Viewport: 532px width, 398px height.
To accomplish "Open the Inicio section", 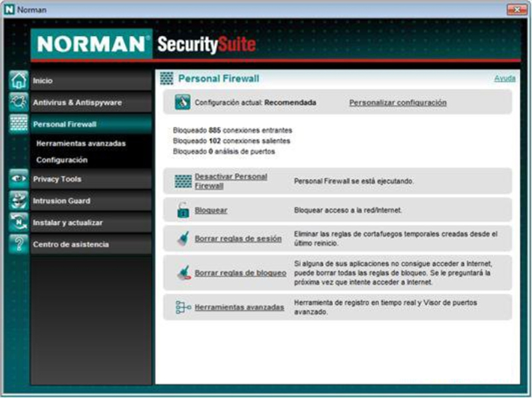I will coord(91,81).
